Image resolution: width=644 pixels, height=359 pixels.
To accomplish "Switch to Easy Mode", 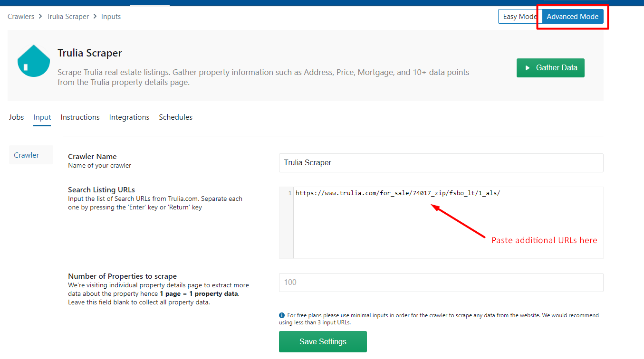I will [520, 17].
